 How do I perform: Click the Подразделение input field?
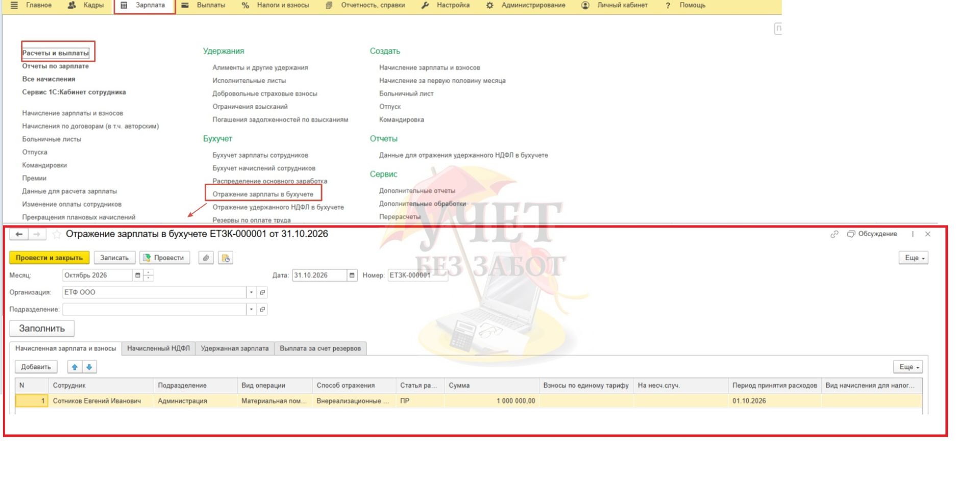click(154, 309)
